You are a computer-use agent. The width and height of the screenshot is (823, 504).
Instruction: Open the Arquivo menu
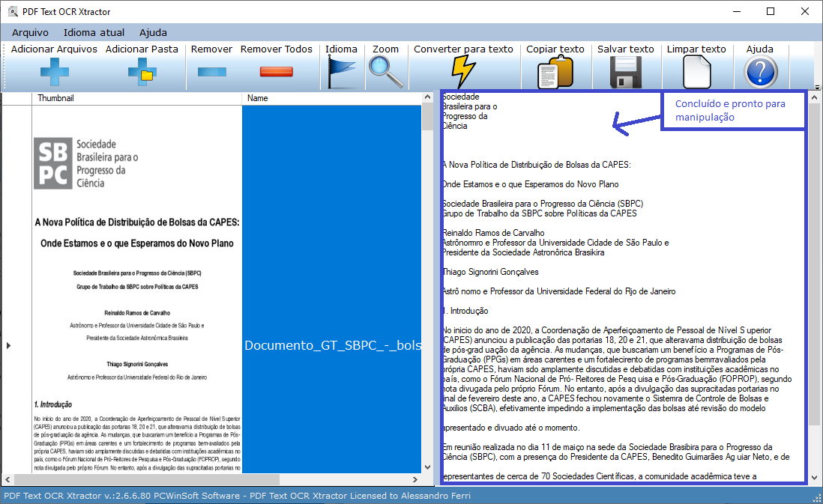coord(30,32)
